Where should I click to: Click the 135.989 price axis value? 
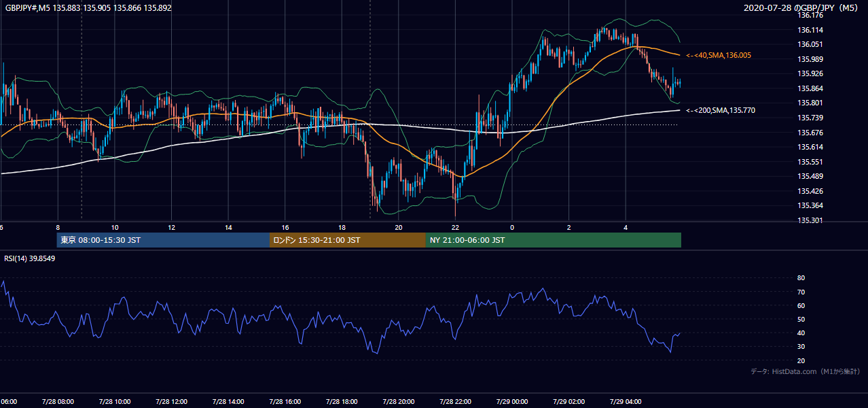pos(810,59)
